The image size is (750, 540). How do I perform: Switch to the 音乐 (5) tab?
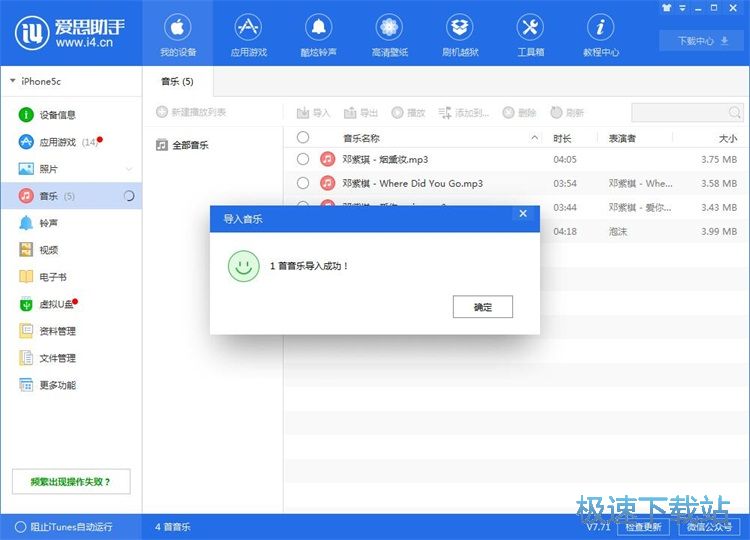[177, 81]
